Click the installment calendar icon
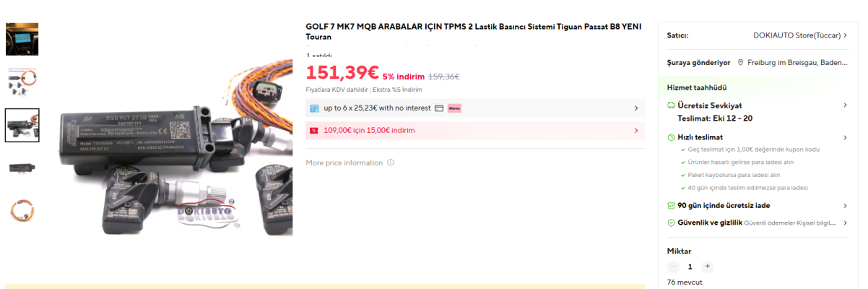This screenshot has width=868, height=289. click(314, 108)
